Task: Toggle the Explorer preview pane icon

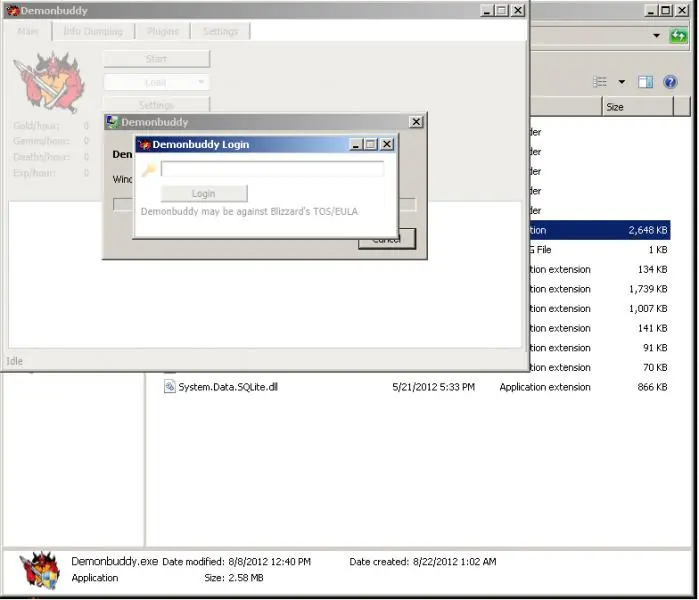Action: pyautogui.click(x=646, y=82)
